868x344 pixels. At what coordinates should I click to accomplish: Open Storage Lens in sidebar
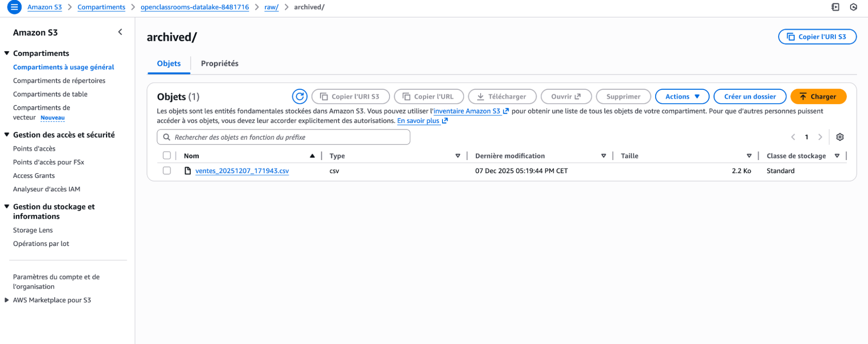pyautogui.click(x=33, y=230)
